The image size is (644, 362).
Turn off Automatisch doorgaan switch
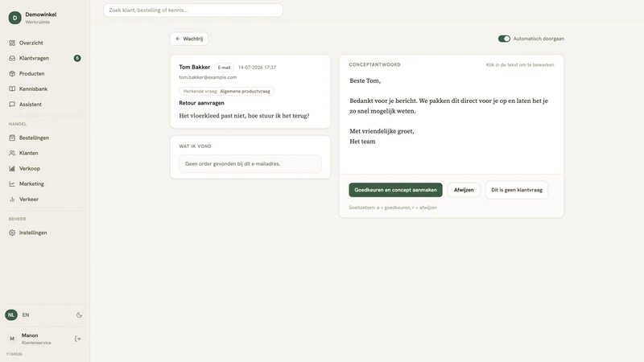tap(504, 39)
